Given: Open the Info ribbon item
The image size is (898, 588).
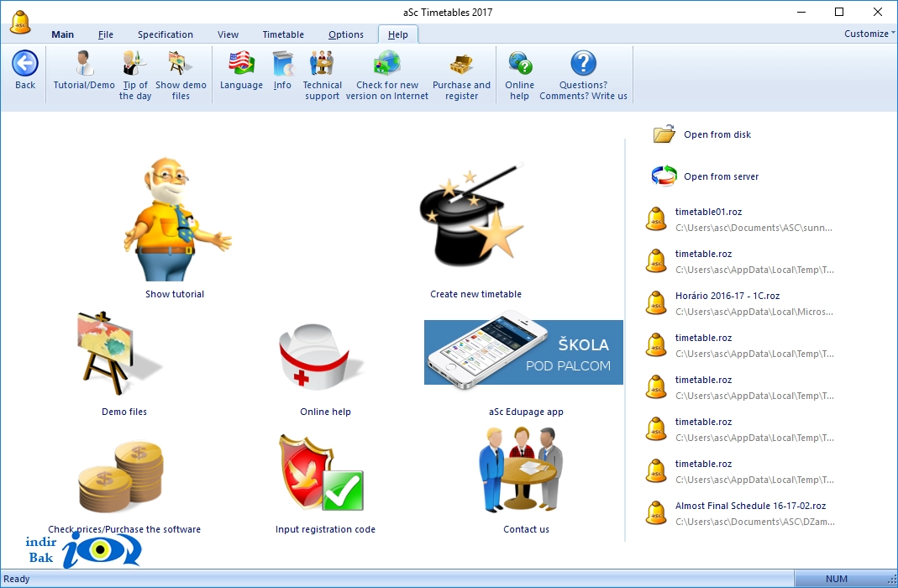Looking at the screenshot, I should 282,71.
